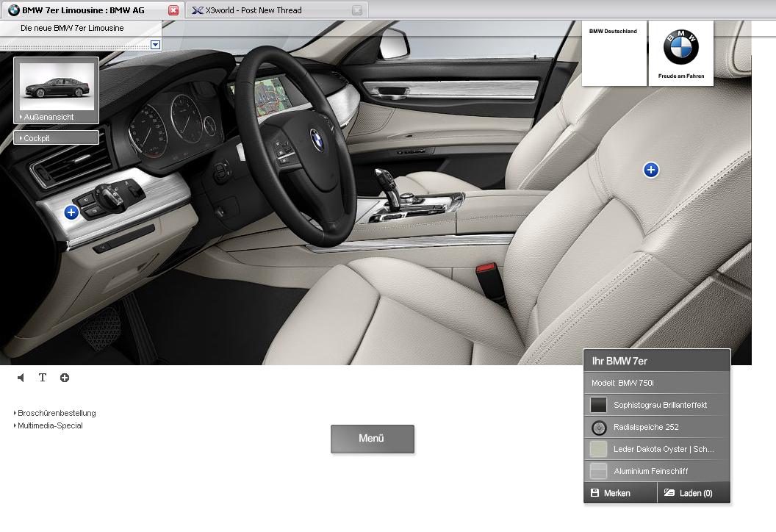The height and width of the screenshot is (532, 776).
Task: Open the Menü button
Action: (372, 439)
